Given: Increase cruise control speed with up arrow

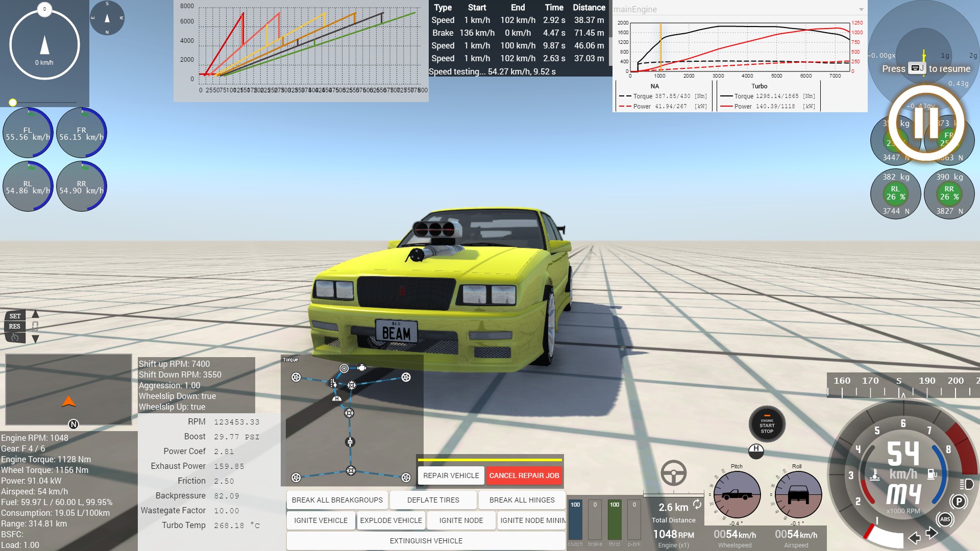Looking at the screenshot, I should tap(36, 315).
